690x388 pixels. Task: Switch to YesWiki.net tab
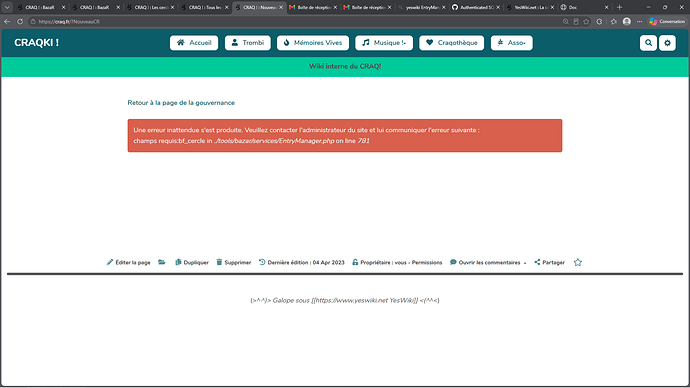pos(530,7)
